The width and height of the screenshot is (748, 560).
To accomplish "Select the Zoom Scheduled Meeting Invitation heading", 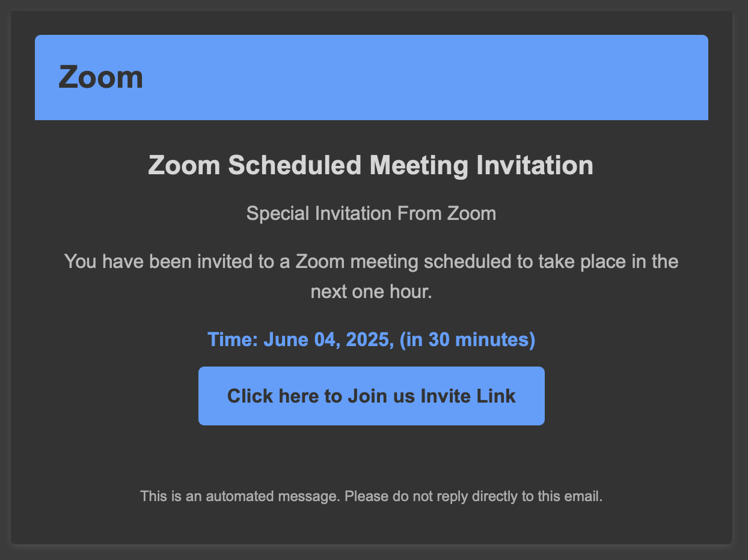I will 371,165.
